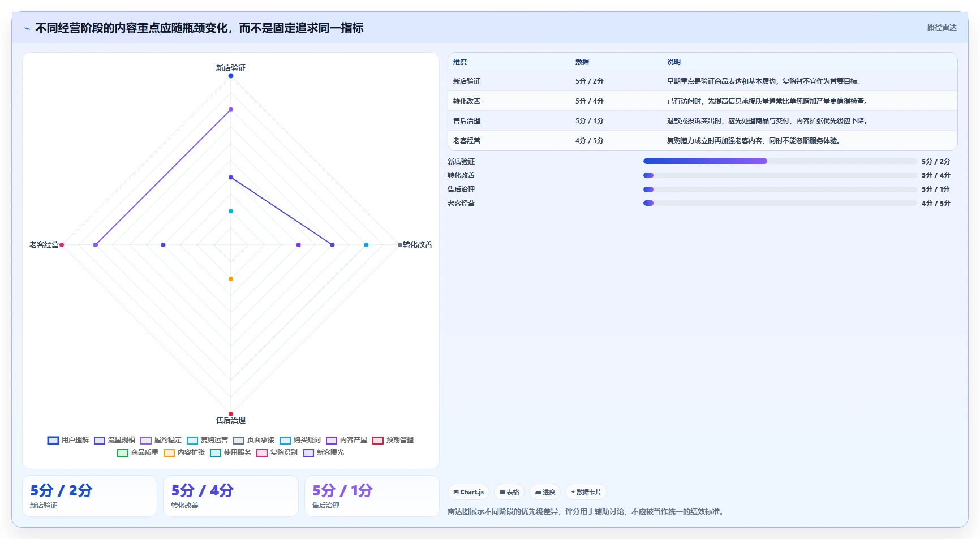The height and width of the screenshot is (539, 980).
Task: Toggle the 购买疑问 legend item
Action: point(300,440)
